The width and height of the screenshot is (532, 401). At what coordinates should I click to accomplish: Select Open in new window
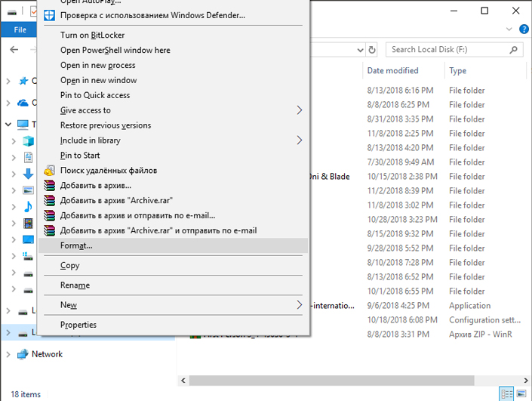[x=173, y=80]
